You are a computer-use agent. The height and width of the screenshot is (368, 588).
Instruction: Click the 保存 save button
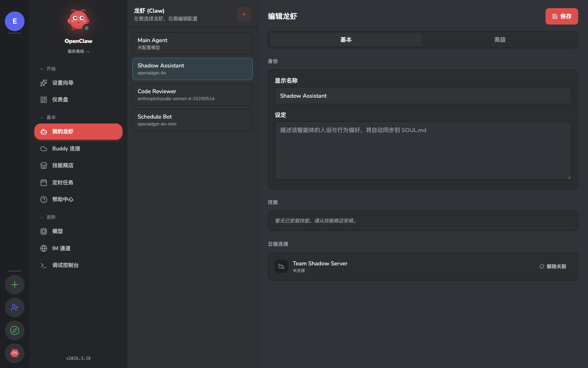click(562, 16)
